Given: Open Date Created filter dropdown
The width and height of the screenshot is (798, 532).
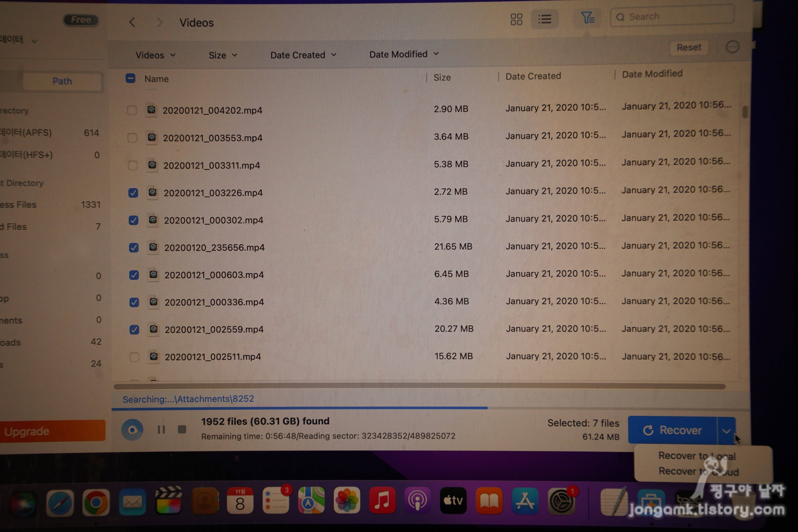Looking at the screenshot, I should click(303, 55).
